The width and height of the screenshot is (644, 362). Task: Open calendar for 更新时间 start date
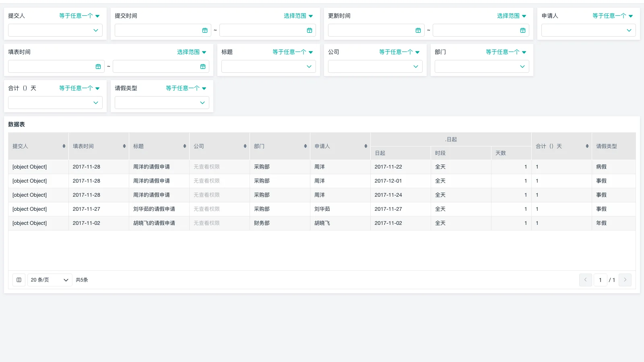pyautogui.click(x=418, y=30)
